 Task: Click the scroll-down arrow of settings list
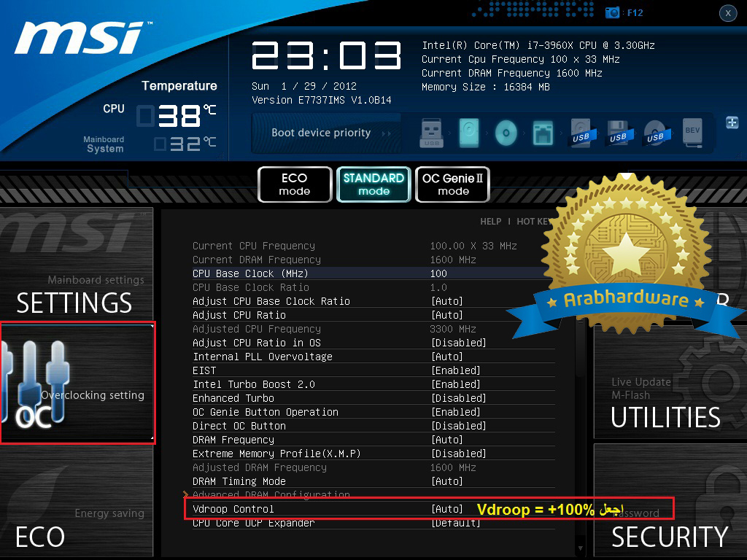tap(580, 548)
